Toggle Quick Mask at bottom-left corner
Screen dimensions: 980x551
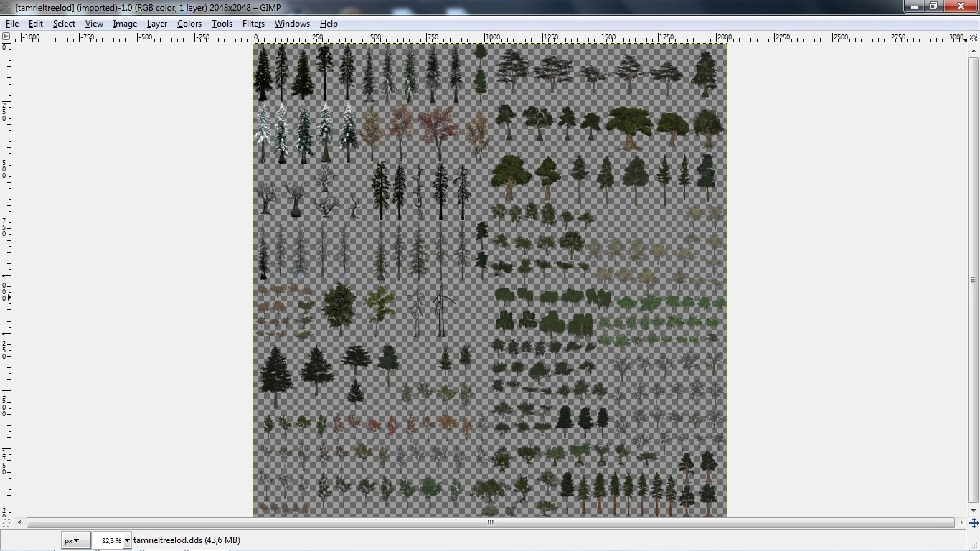(x=6, y=522)
